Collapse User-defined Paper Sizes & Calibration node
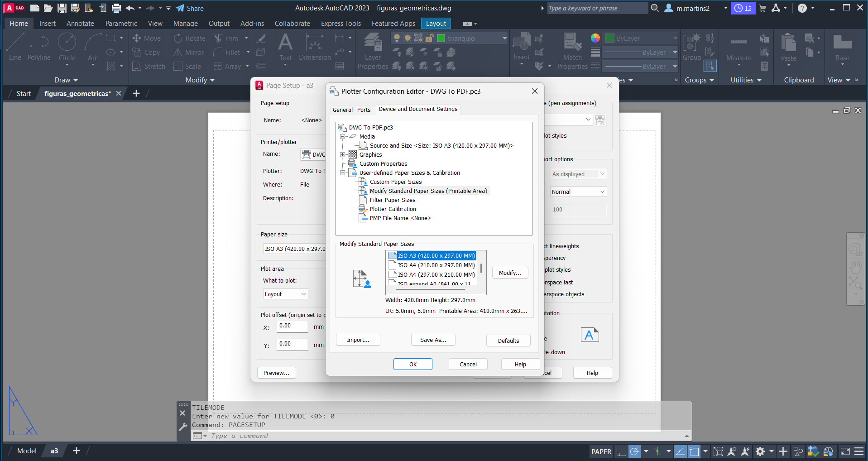This screenshot has height=461, width=868. point(342,173)
